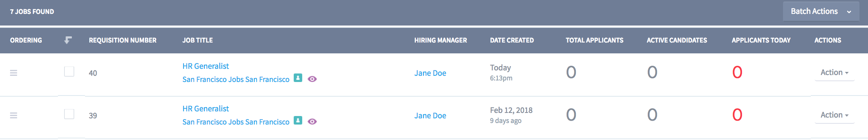Click the red applicants today count for 40
868x140 pixels.
[x=737, y=72]
